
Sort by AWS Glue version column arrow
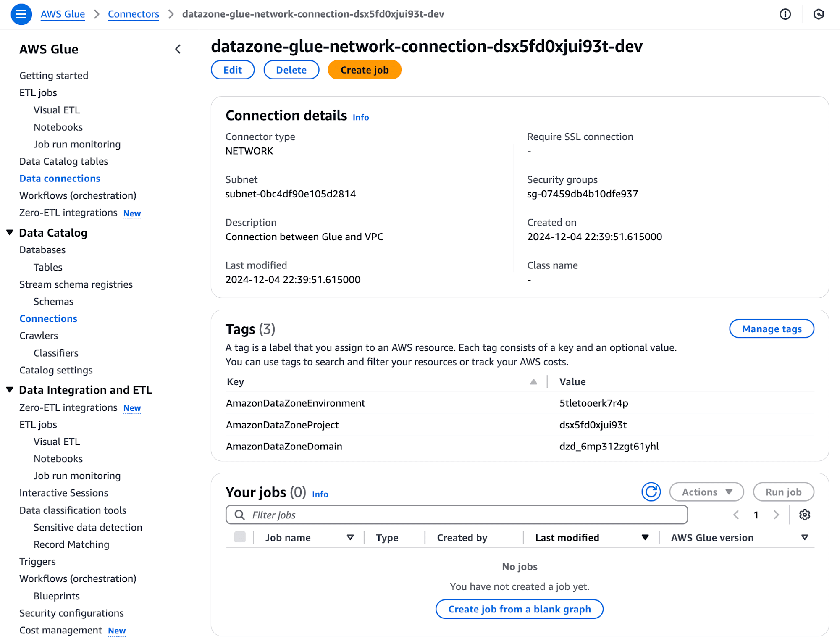click(x=805, y=537)
